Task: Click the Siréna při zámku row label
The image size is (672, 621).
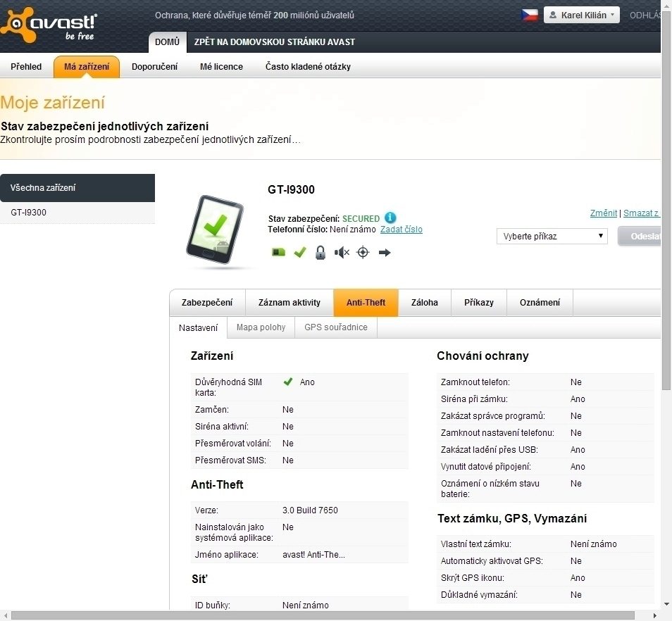Action: point(474,399)
